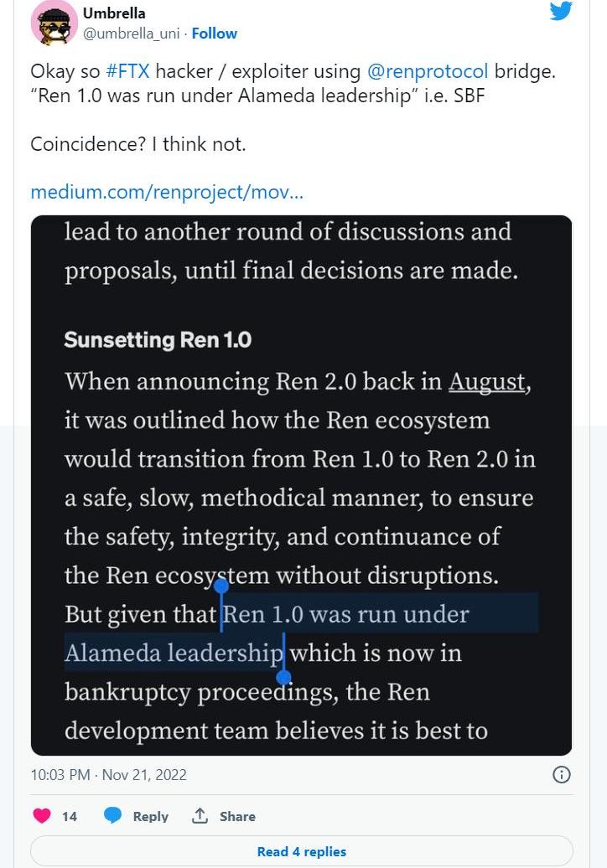
Task: Click the Reply label
Action: click(151, 816)
